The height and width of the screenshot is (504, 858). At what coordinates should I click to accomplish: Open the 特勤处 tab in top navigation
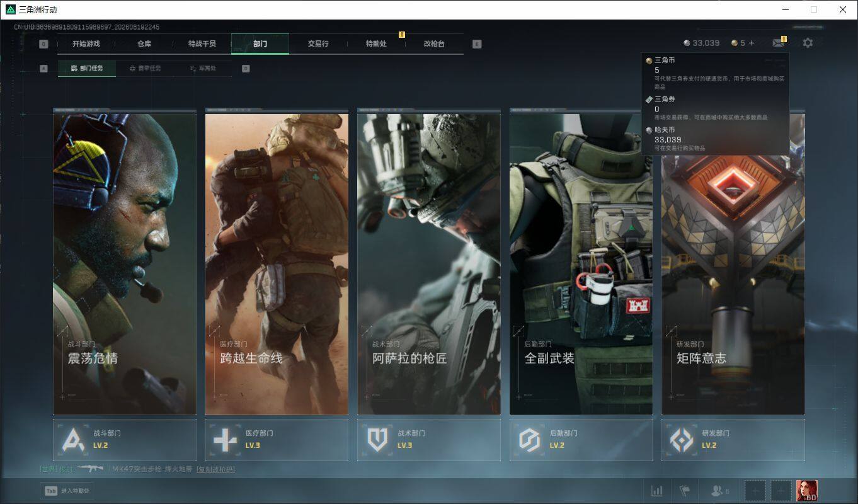coord(376,44)
